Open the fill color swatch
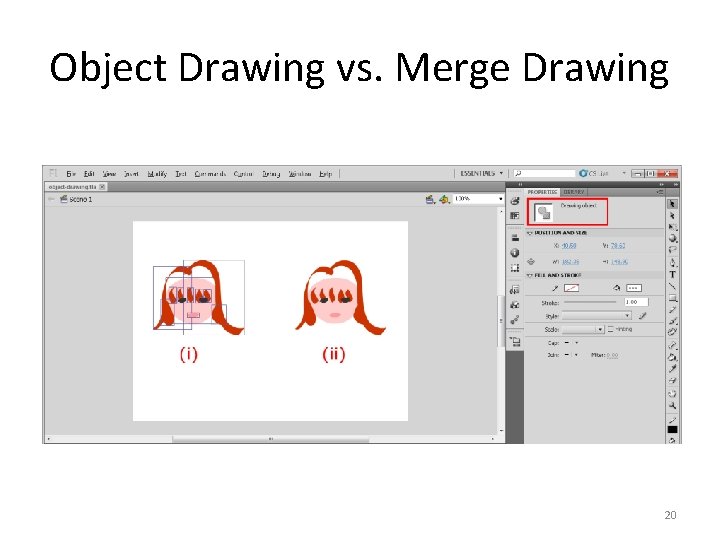720x540 pixels. 634,288
